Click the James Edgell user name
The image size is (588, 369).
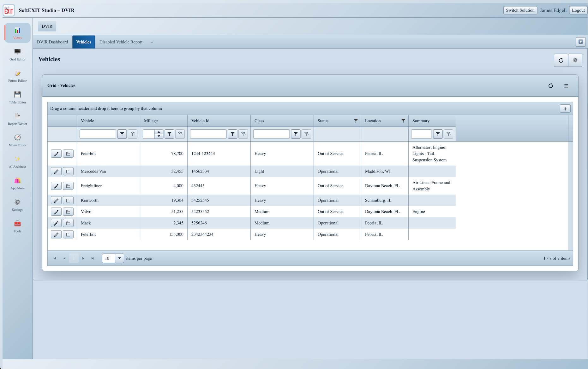pos(553,10)
